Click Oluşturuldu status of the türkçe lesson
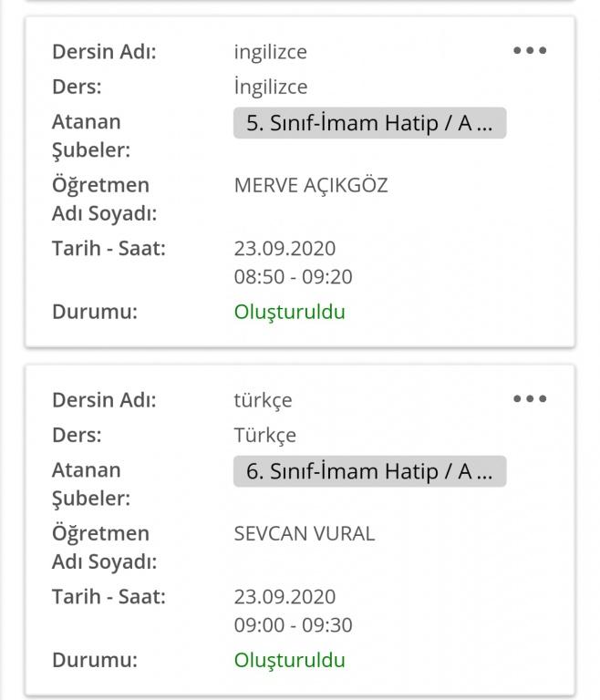600x700 pixels. coord(289,660)
